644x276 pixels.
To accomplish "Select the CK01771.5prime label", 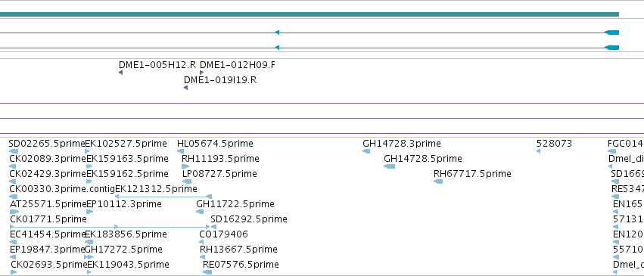I will [48, 219].
